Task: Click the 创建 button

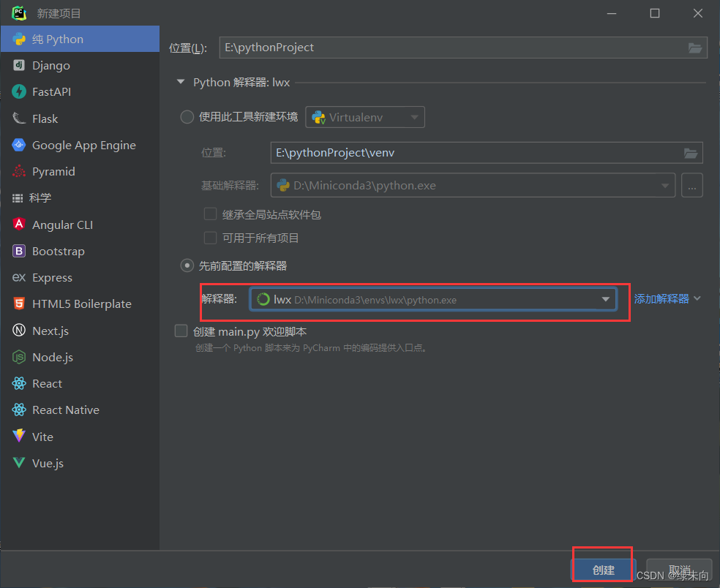Action: coord(604,570)
